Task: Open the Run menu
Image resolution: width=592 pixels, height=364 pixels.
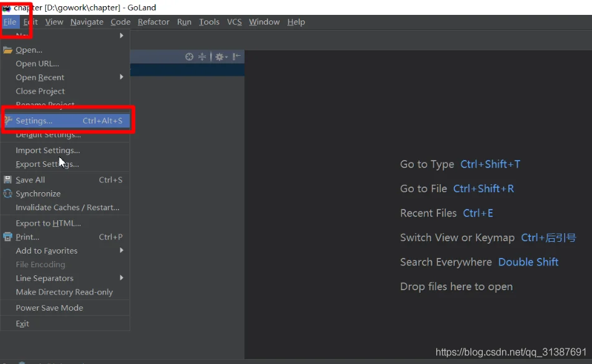Action: coord(184,22)
